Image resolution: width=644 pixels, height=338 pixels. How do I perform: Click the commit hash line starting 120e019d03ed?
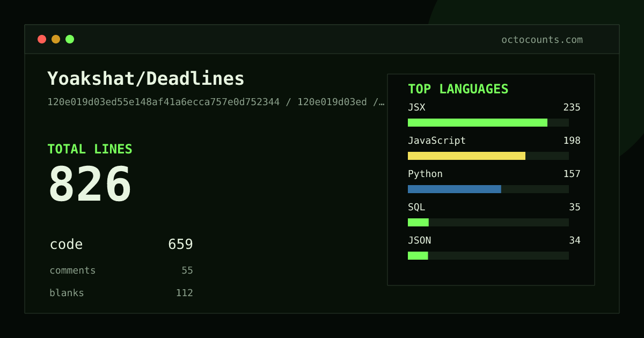[216, 102]
